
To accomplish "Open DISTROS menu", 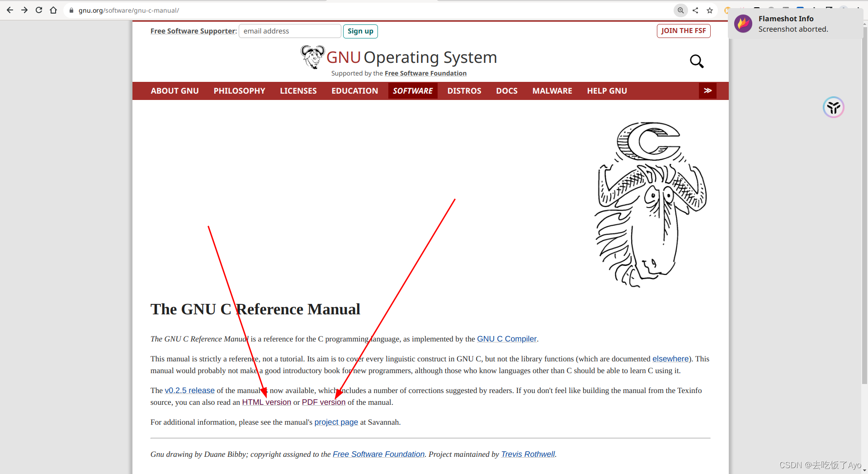I will [464, 91].
